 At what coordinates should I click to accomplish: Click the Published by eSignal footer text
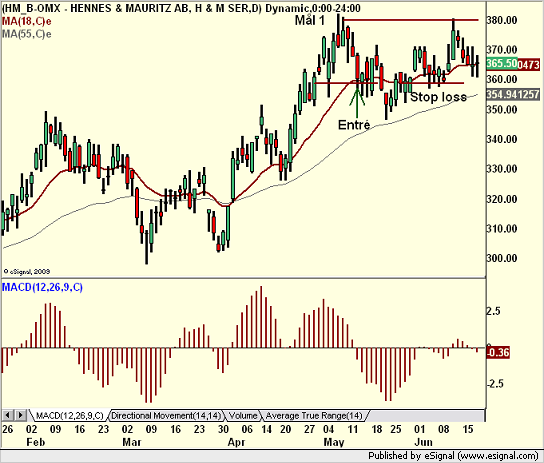point(453,455)
